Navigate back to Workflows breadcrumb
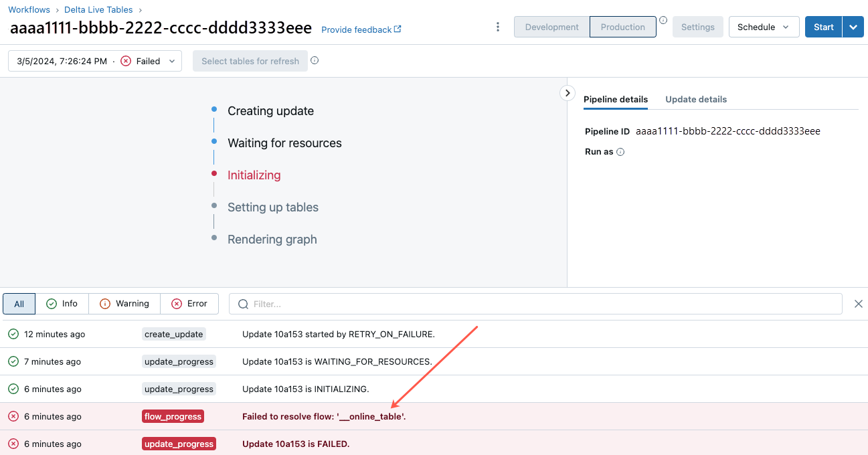The image size is (868, 455). (29, 9)
